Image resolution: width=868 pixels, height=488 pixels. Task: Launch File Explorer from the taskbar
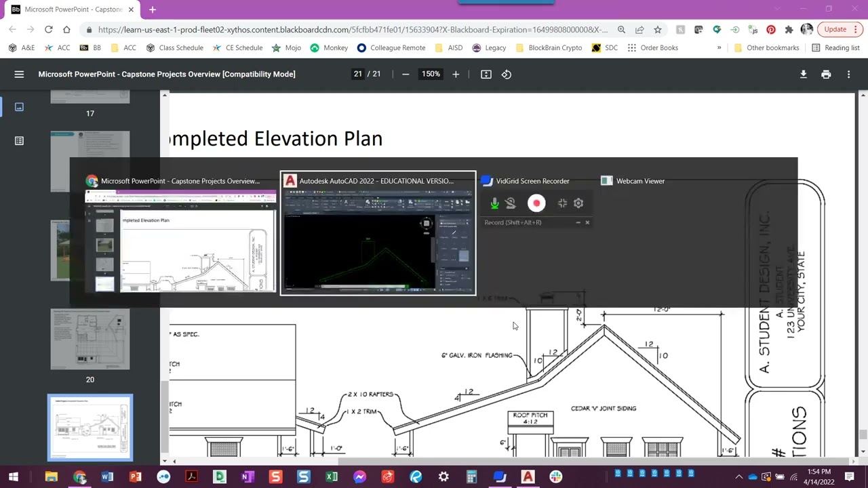pyautogui.click(x=52, y=477)
